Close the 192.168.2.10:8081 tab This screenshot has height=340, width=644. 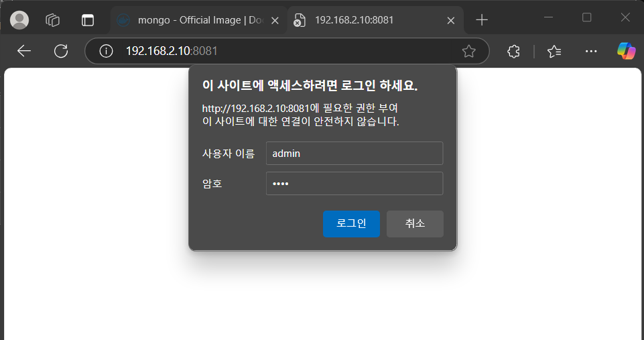(x=450, y=20)
